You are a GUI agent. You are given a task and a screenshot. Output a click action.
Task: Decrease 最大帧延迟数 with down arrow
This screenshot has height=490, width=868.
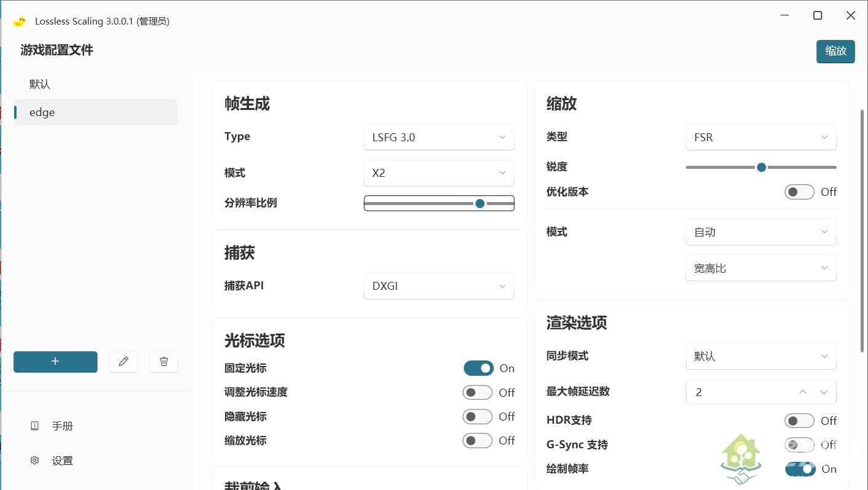click(824, 392)
